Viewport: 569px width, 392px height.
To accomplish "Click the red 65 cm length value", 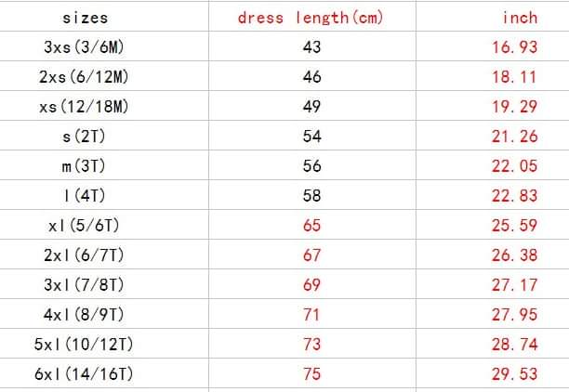I will [311, 225].
